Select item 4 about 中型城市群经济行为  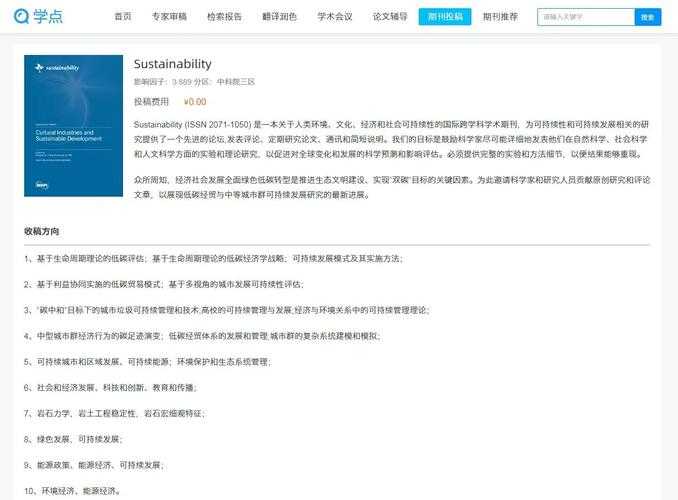point(202,336)
